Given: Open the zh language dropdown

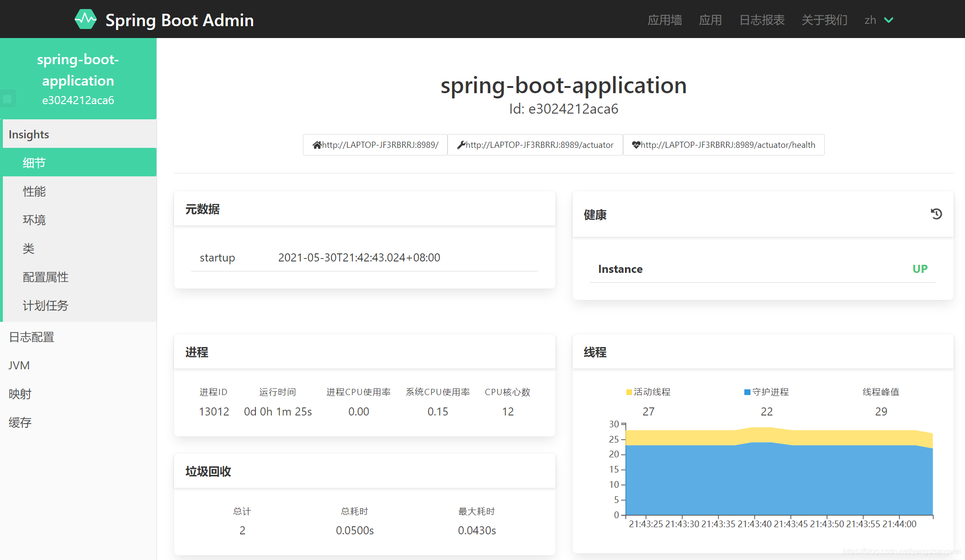Looking at the screenshot, I should click(878, 20).
